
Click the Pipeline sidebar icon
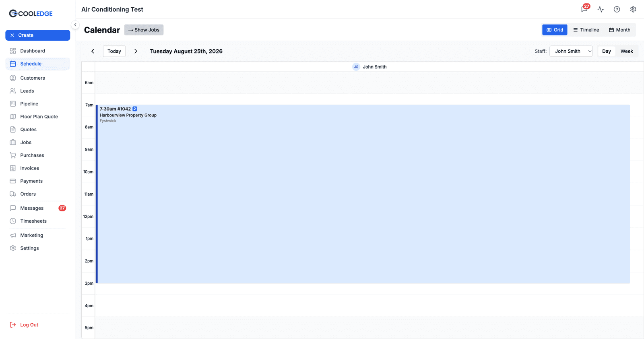(13, 104)
